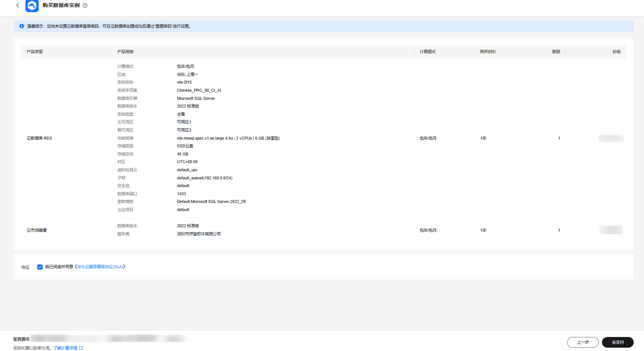Click the info icon in the 温馨提示 banner
Image resolution: width=644 pixels, height=351 pixels.
(x=22, y=26)
